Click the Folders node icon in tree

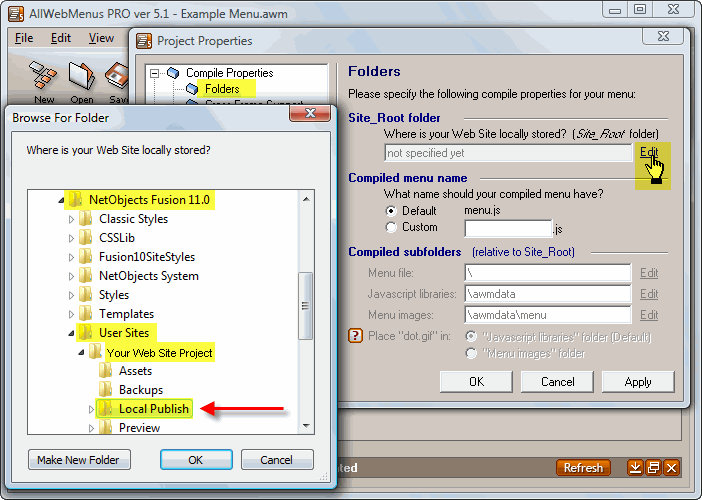point(192,89)
